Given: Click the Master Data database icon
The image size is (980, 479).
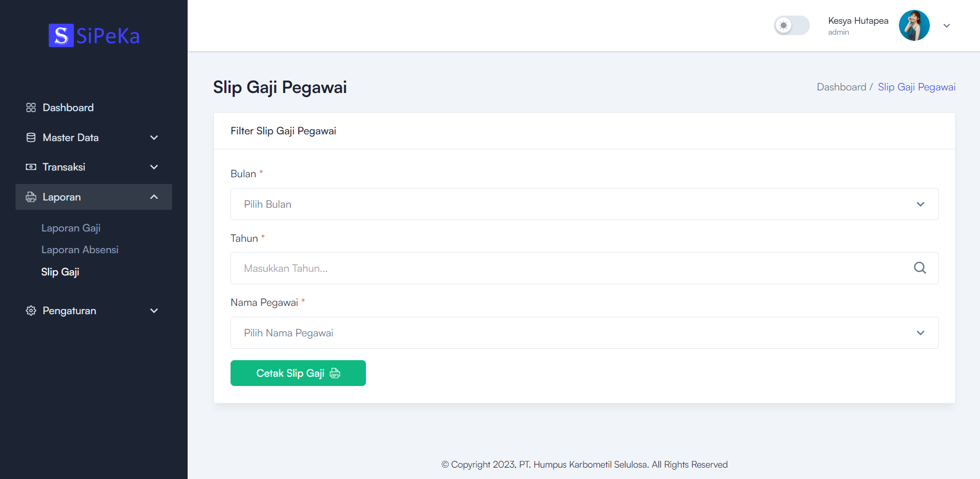Looking at the screenshot, I should coord(30,137).
